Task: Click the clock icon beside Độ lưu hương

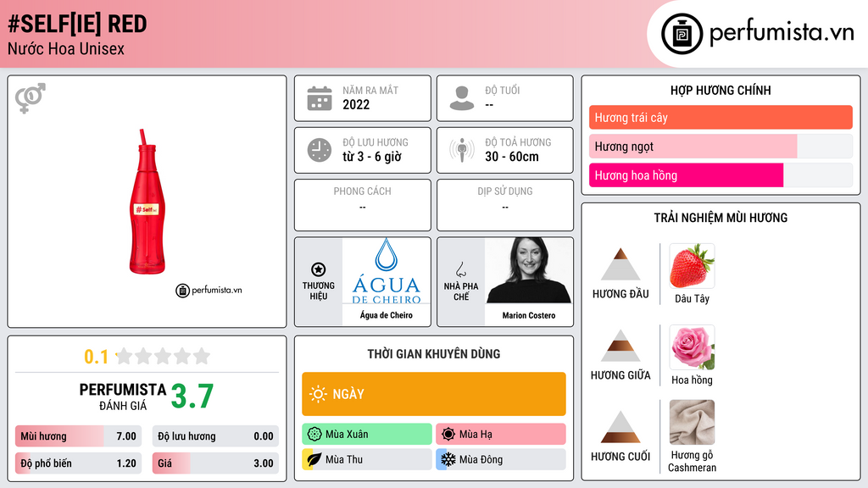Action: (320, 150)
